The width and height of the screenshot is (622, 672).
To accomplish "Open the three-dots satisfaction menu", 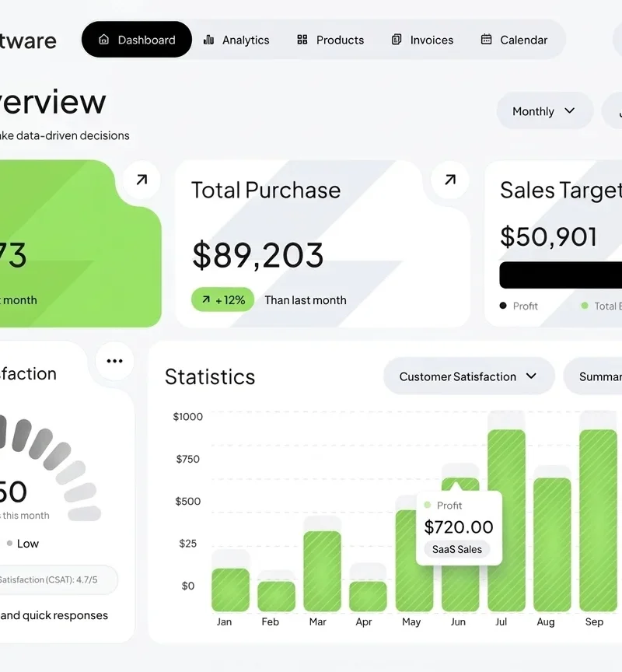I will [x=114, y=361].
